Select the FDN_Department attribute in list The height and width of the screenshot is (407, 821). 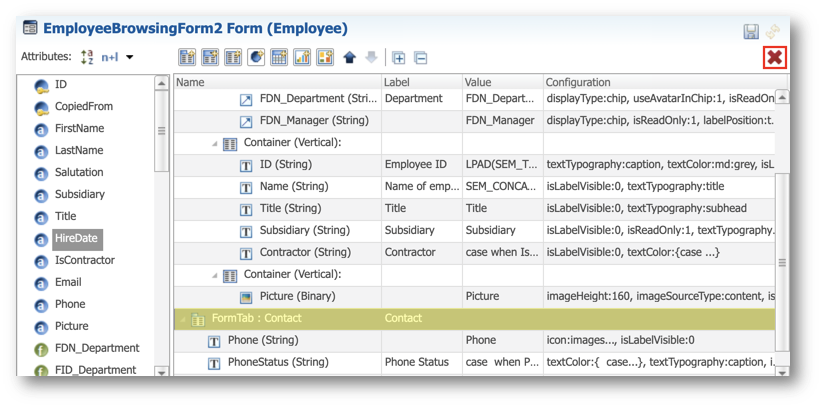click(97, 348)
